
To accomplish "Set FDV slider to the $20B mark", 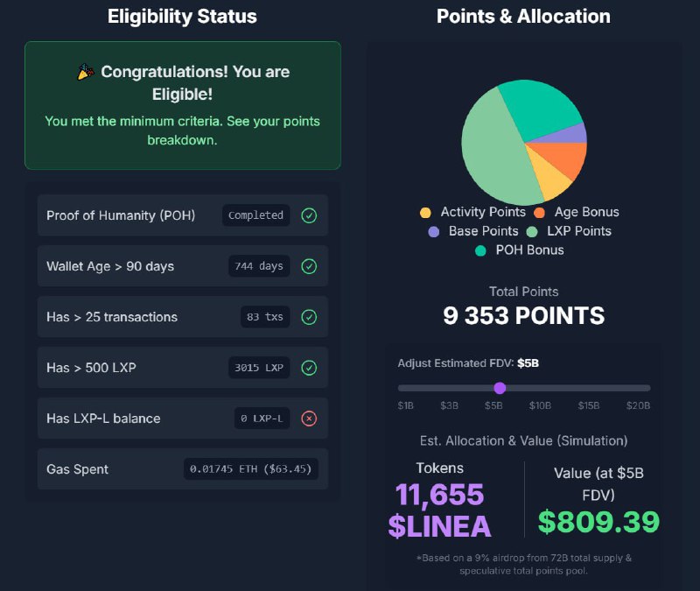I will point(647,388).
